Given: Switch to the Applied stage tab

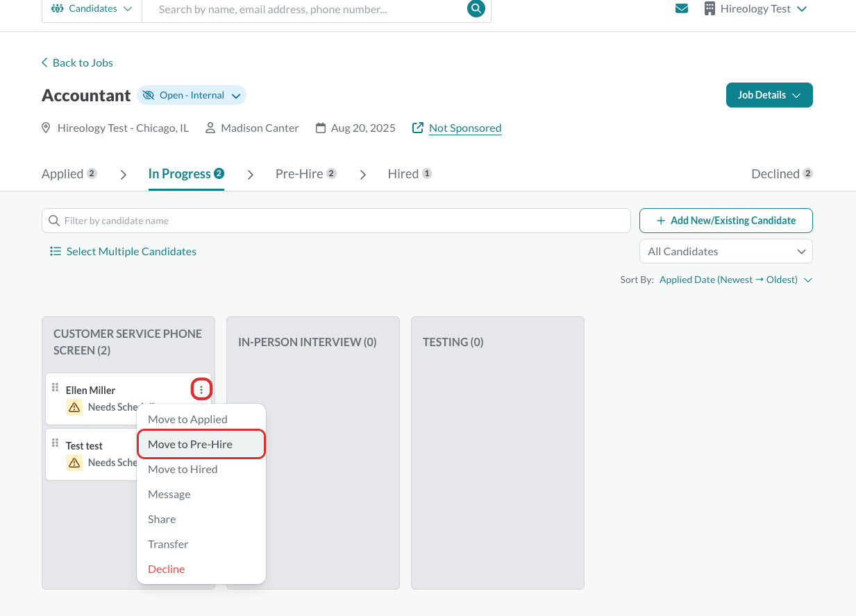Looking at the screenshot, I should click(69, 173).
